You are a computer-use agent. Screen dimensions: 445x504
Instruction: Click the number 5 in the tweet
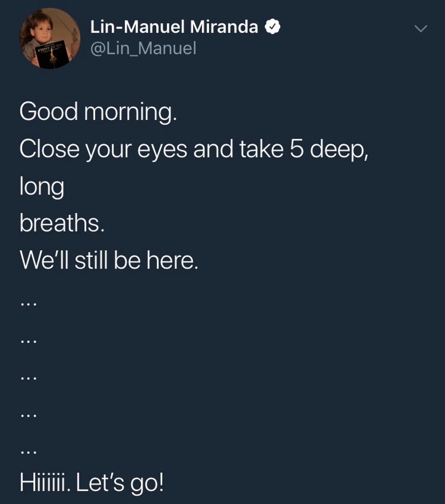click(x=294, y=150)
